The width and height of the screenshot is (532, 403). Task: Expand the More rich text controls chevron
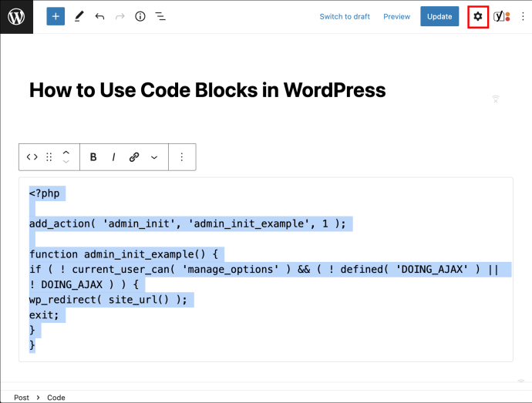point(154,157)
